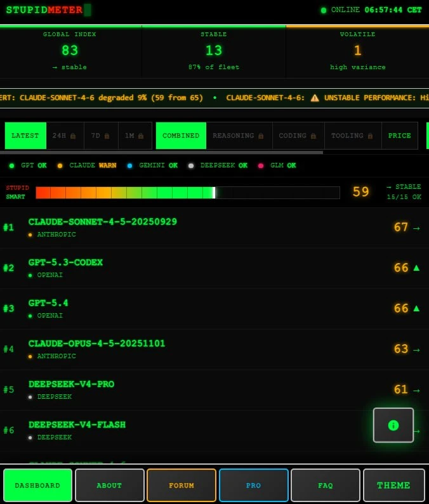Image resolution: width=429 pixels, height=504 pixels.
Task: Open the FAQ page
Action: (x=326, y=485)
